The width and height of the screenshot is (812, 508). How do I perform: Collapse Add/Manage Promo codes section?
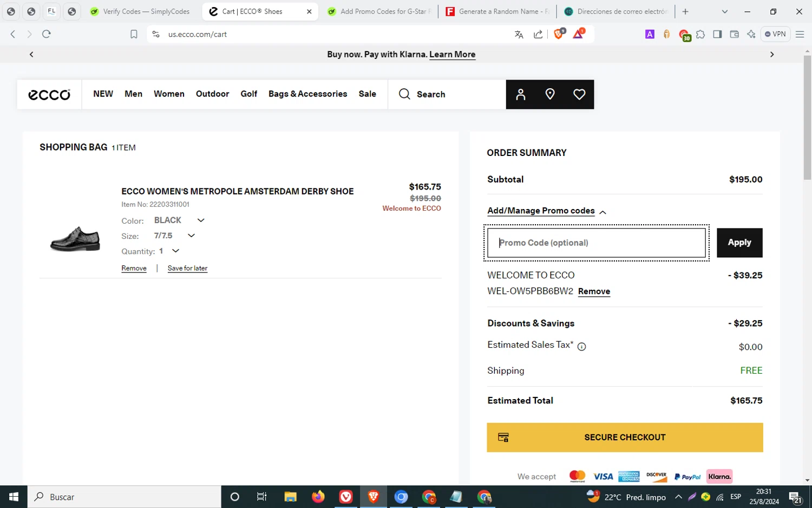tap(547, 211)
